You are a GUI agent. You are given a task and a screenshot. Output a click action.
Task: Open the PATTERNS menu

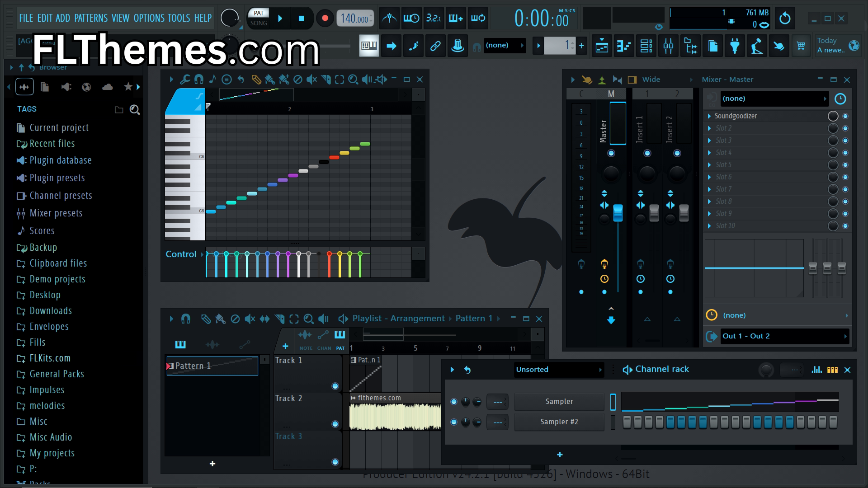(x=91, y=18)
